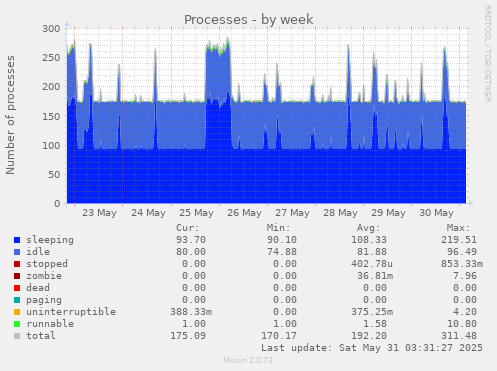The height and width of the screenshot is (371, 497).
Task: Click stopped max value 853.33m
Action: click(x=462, y=264)
